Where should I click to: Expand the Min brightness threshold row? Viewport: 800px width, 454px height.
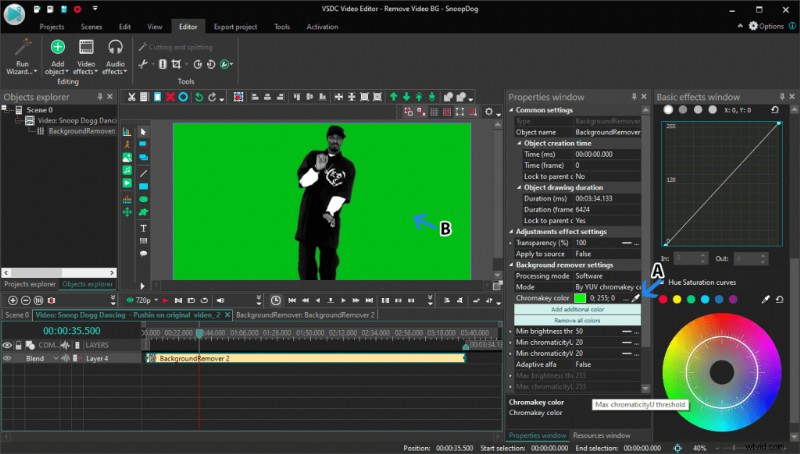[511, 332]
